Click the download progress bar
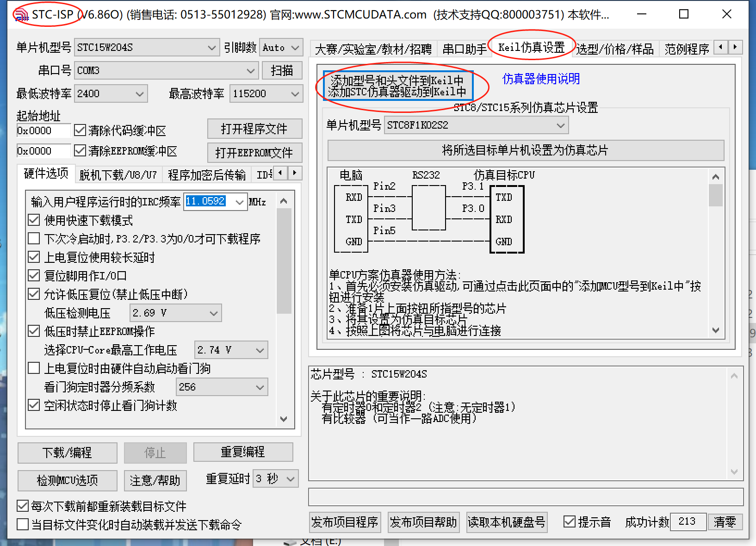 point(526,496)
